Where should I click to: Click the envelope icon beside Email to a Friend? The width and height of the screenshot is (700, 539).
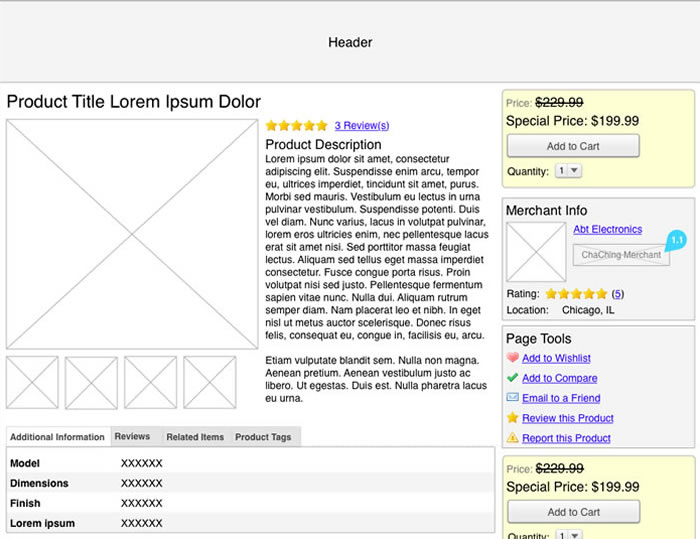coord(512,397)
